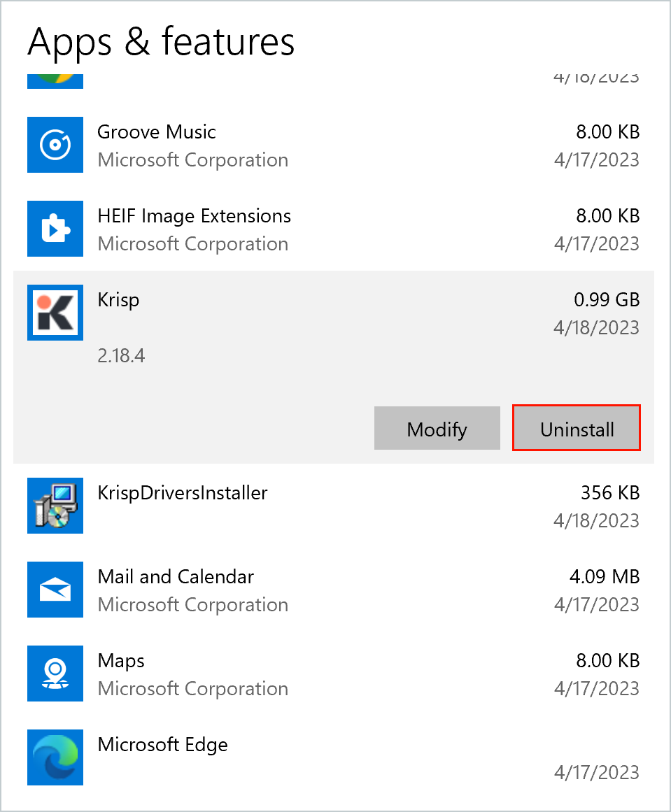This screenshot has height=812, width=671.
Task: Uninstall the Krisp application
Action: pos(576,428)
